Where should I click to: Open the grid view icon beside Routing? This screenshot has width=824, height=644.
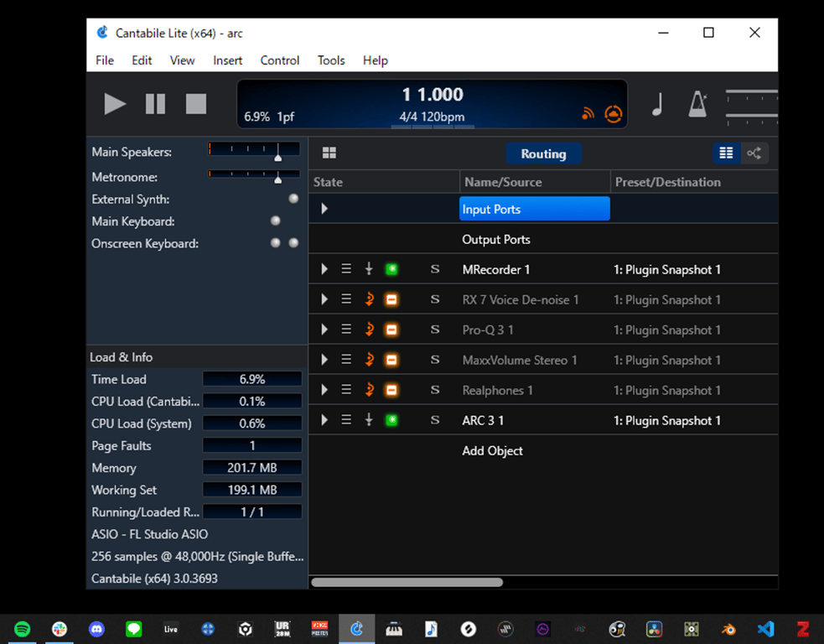coord(329,153)
